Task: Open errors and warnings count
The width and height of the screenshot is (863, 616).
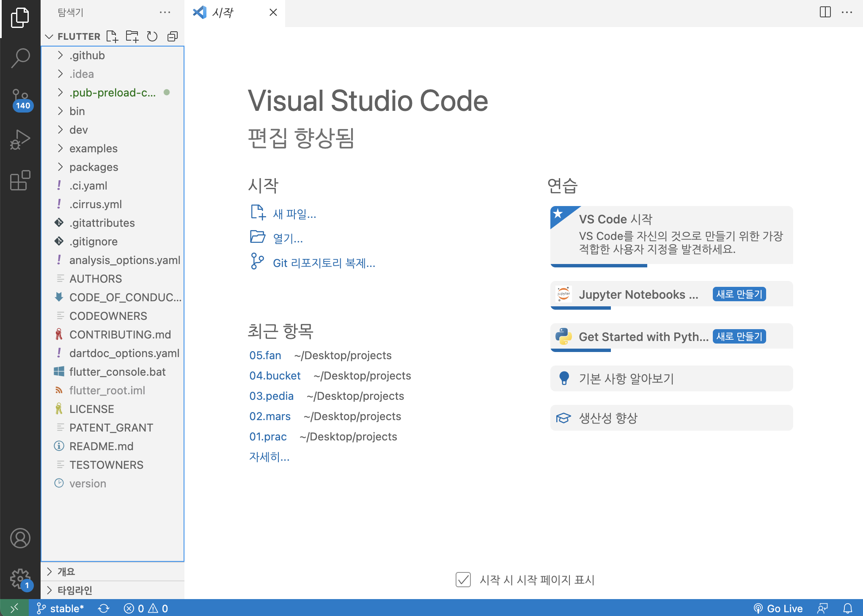Action: 146,608
